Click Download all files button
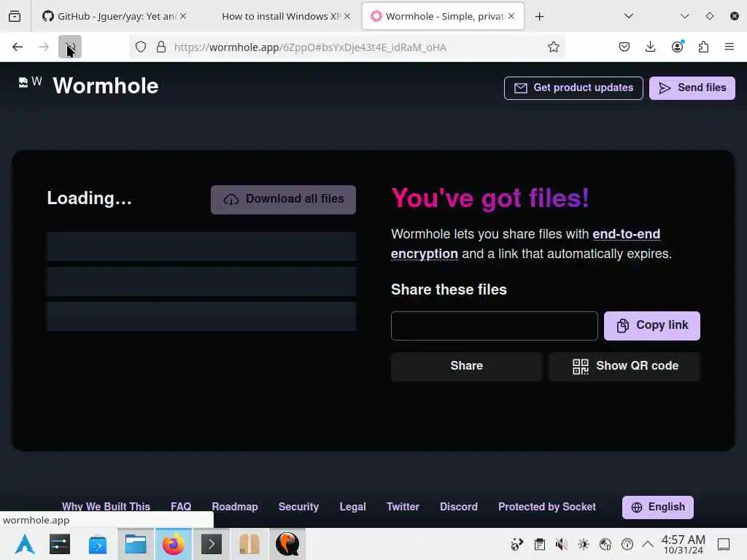The image size is (747, 560). [284, 200]
